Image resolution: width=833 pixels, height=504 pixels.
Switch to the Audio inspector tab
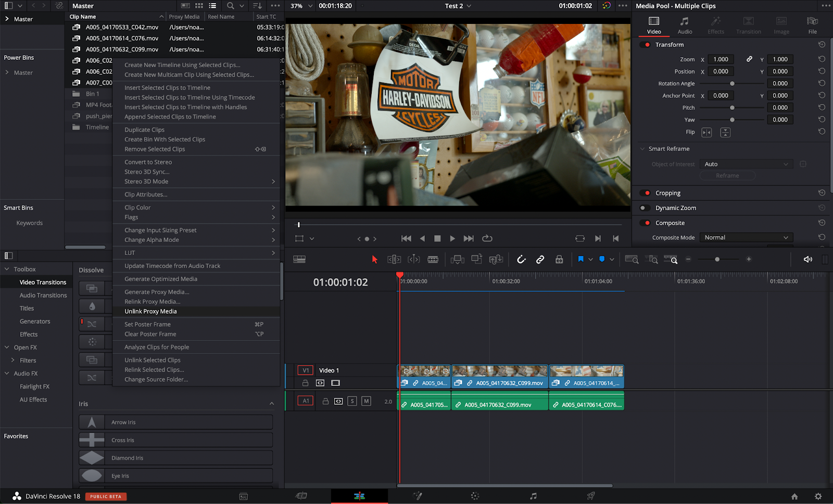(685, 25)
